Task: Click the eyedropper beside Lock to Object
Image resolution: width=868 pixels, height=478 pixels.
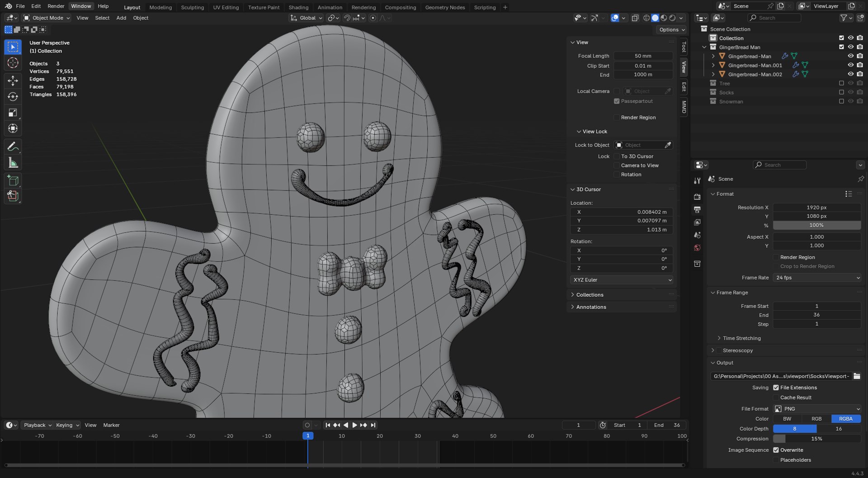Action: [668, 145]
